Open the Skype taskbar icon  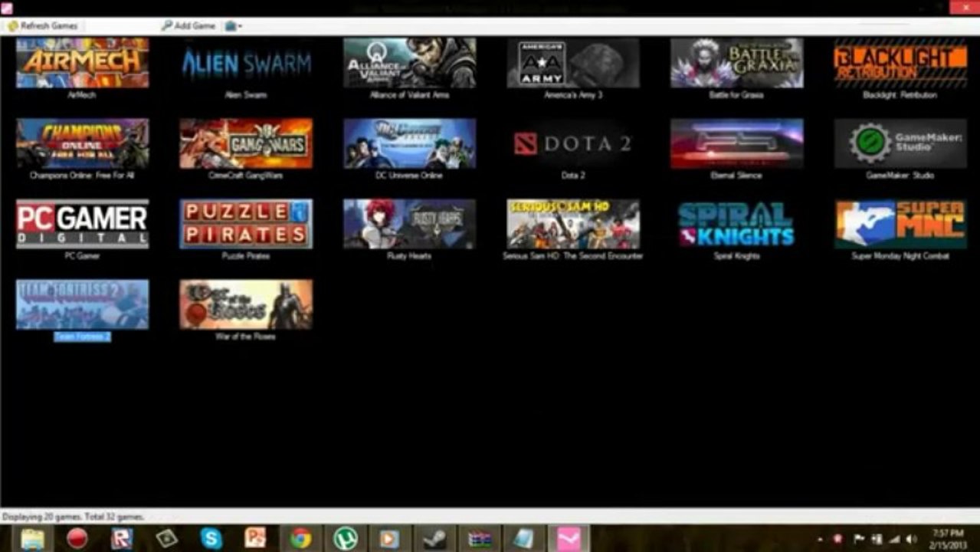coord(211,539)
